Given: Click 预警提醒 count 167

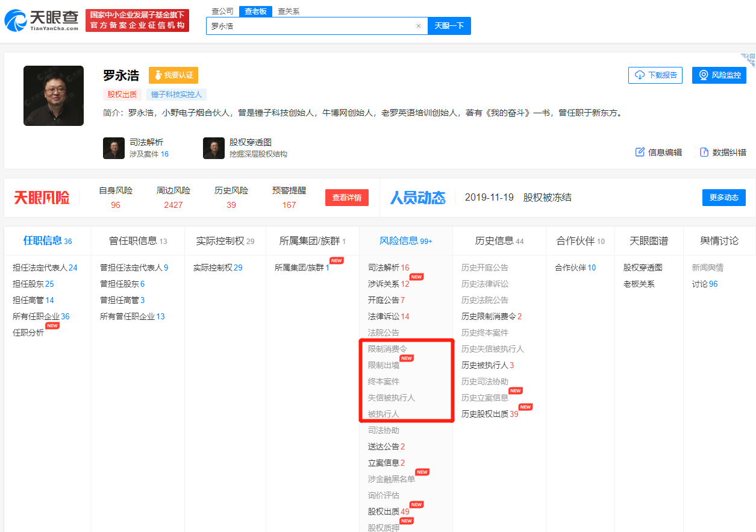Looking at the screenshot, I should [289, 205].
